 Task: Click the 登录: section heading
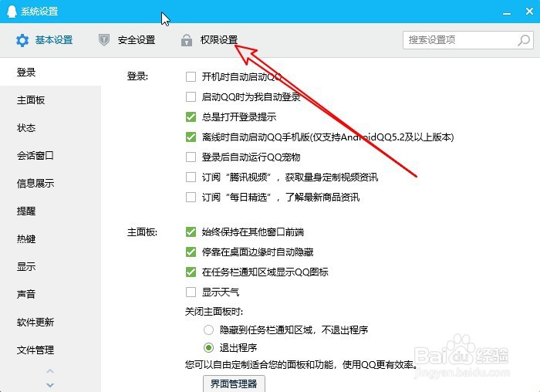pos(137,76)
